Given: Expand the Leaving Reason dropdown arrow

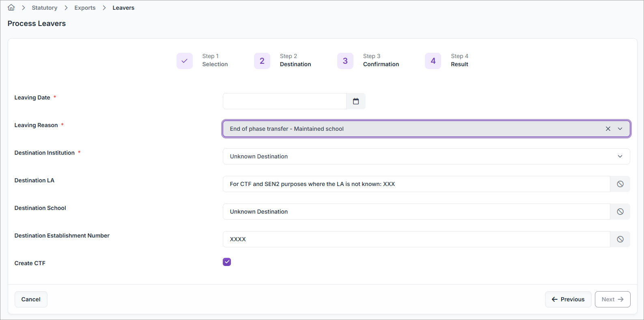Looking at the screenshot, I should [x=620, y=129].
